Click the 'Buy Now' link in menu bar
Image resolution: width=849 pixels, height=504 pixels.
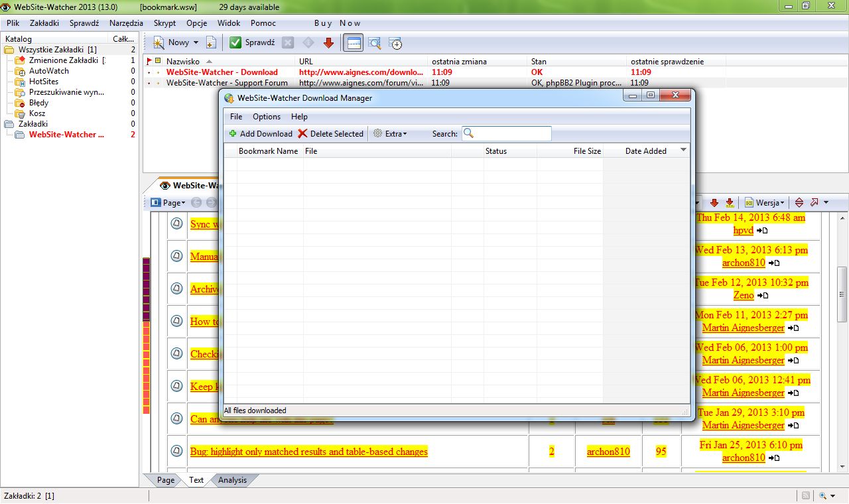337,23
